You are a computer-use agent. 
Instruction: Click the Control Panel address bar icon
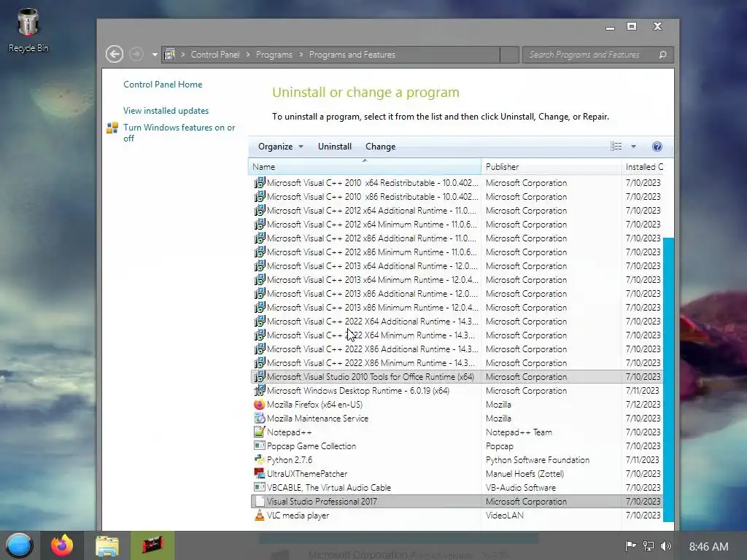tap(169, 54)
